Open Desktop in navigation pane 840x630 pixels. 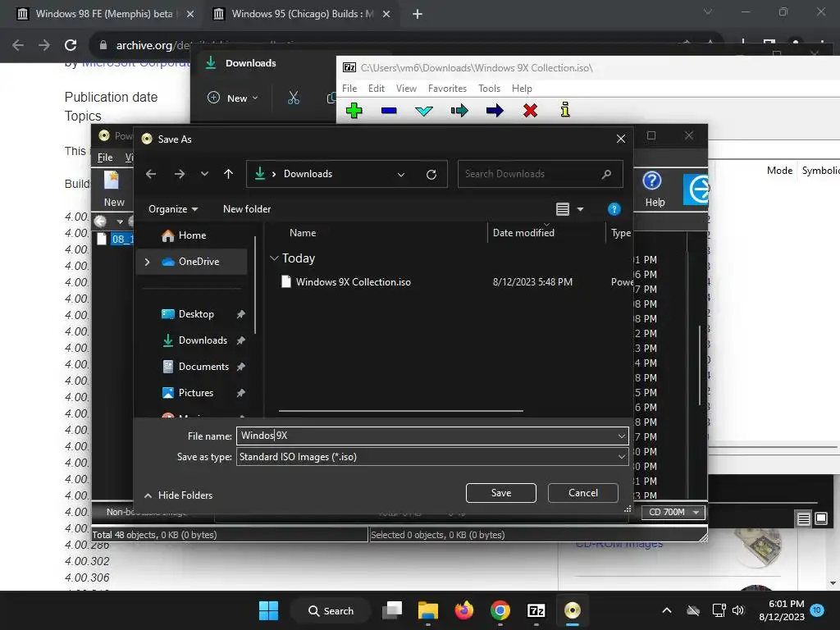[196, 314]
